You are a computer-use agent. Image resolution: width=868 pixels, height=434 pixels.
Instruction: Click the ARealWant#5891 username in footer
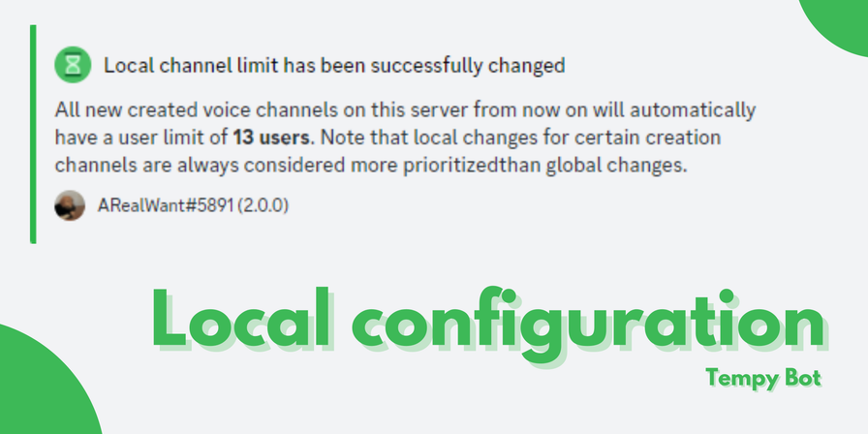(x=166, y=206)
